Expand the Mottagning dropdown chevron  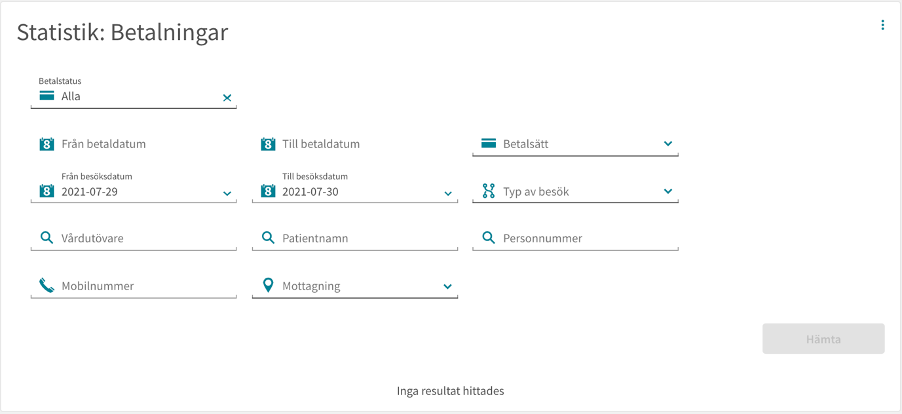pyautogui.click(x=448, y=286)
